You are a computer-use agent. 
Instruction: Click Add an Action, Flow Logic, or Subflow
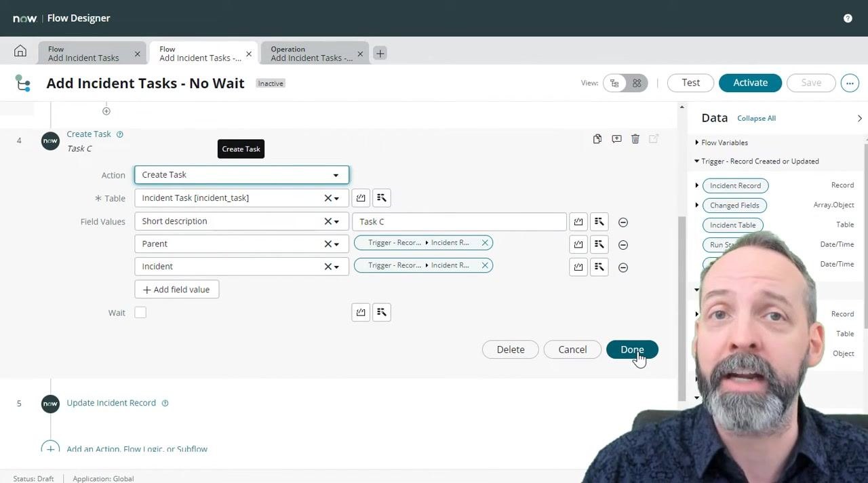click(137, 448)
